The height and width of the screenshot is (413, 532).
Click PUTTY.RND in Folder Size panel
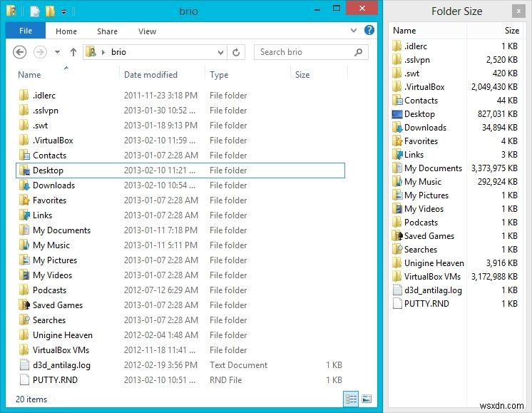426,304
